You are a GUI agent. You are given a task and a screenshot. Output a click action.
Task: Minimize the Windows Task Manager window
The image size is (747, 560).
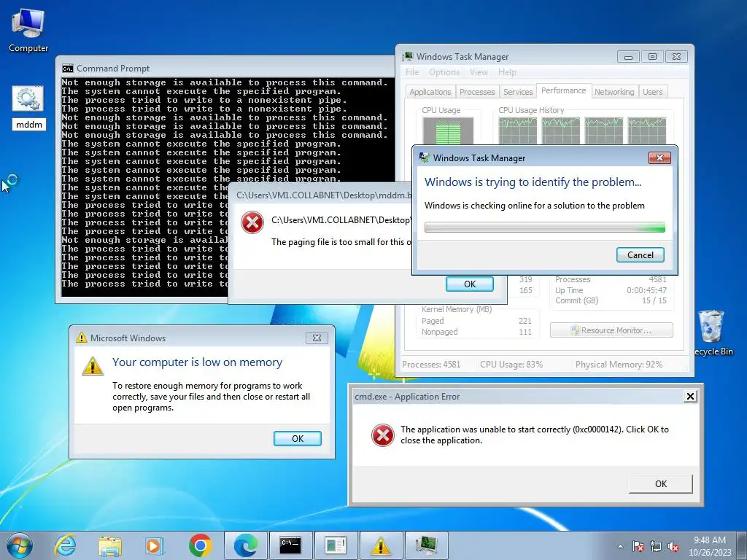click(x=628, y=57)
